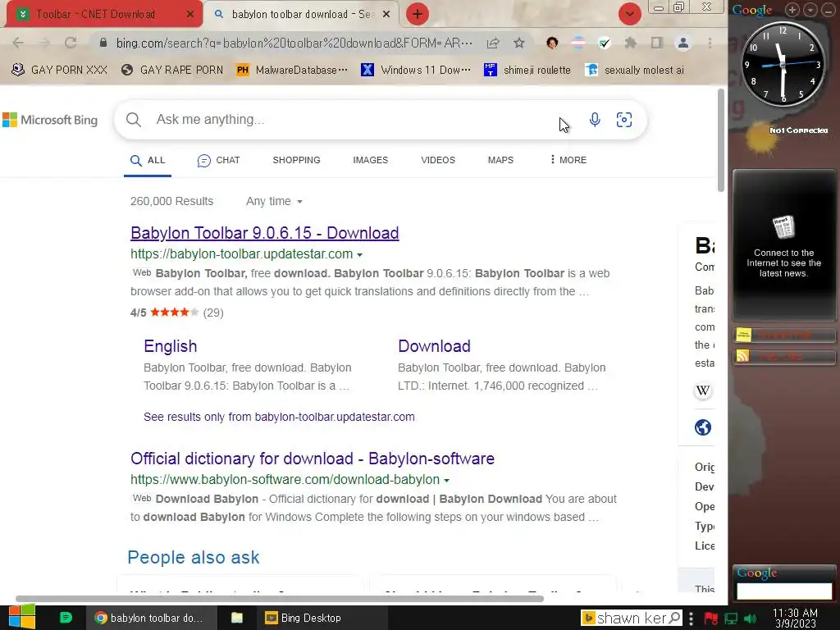Click the Microsoft Bing logo
Screen dimensions: 840x630
point(50,120)
